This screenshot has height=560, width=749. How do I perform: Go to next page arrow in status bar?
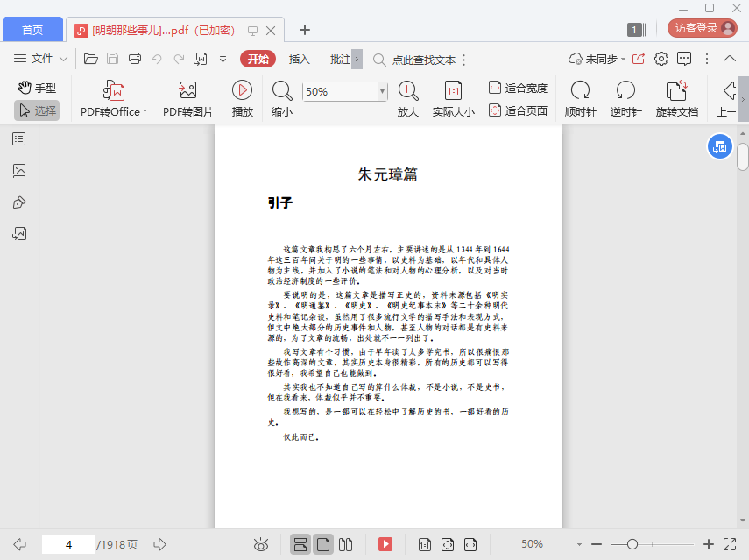(159, 544)
